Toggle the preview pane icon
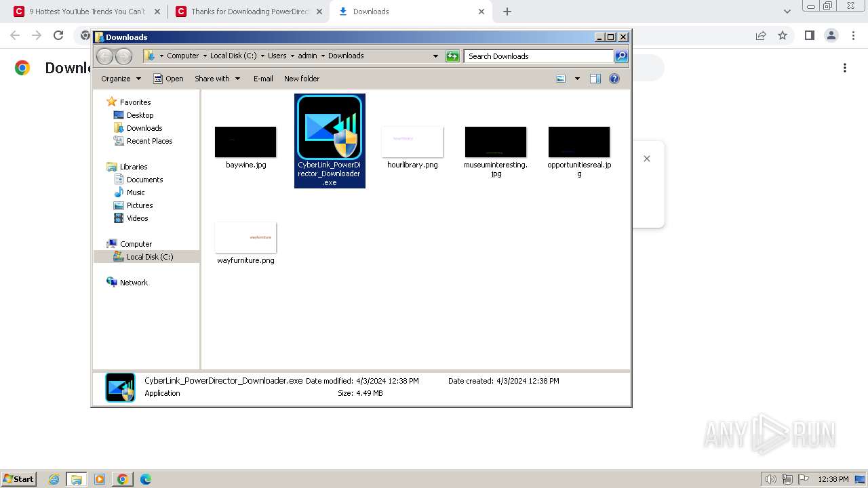868x488 pixels. (x=595, y=79)
